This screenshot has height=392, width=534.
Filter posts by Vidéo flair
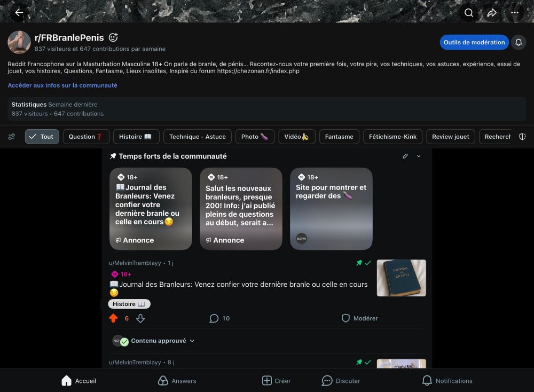(x=296, y=137)
